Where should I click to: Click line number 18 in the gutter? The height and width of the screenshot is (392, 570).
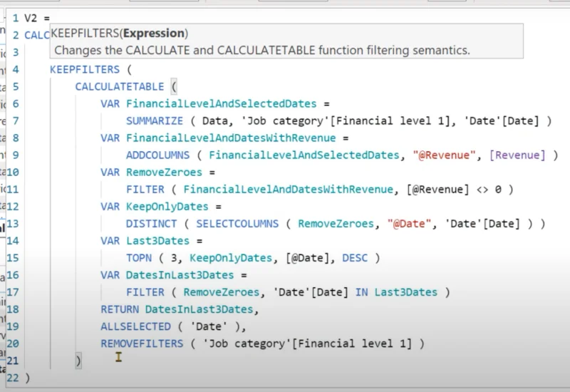12,309
